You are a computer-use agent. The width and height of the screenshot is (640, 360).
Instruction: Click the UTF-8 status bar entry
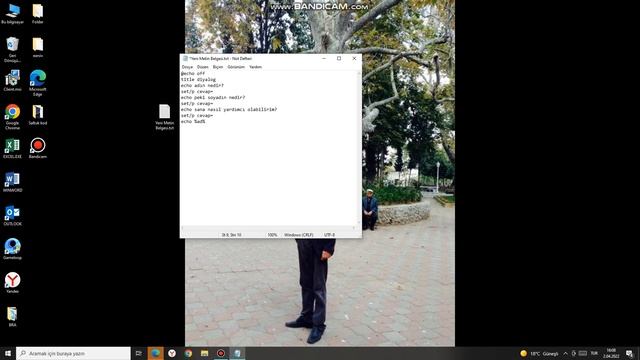coord(329,235)
